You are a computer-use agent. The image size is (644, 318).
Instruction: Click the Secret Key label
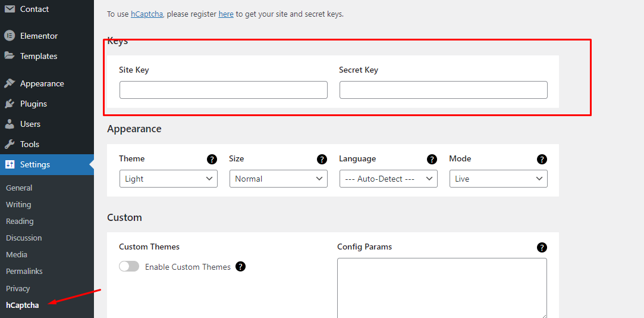359,70
